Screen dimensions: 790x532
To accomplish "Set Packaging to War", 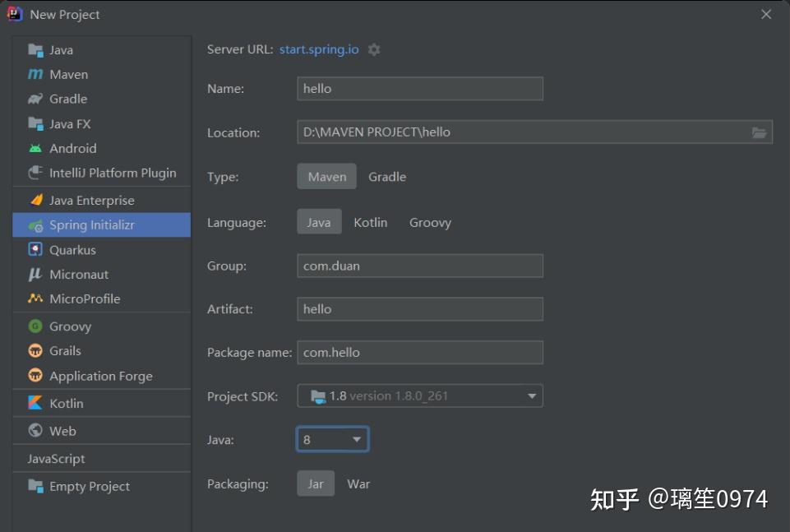I will coord(358,483).
